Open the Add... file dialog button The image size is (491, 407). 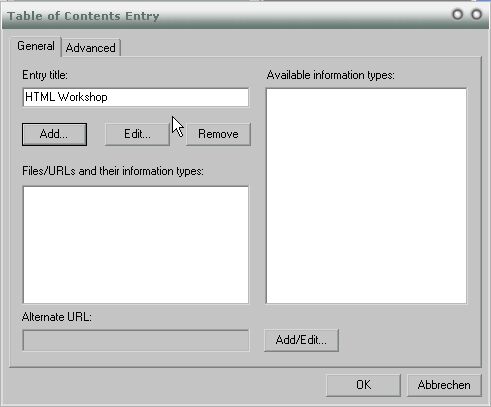tap(54, 134)
